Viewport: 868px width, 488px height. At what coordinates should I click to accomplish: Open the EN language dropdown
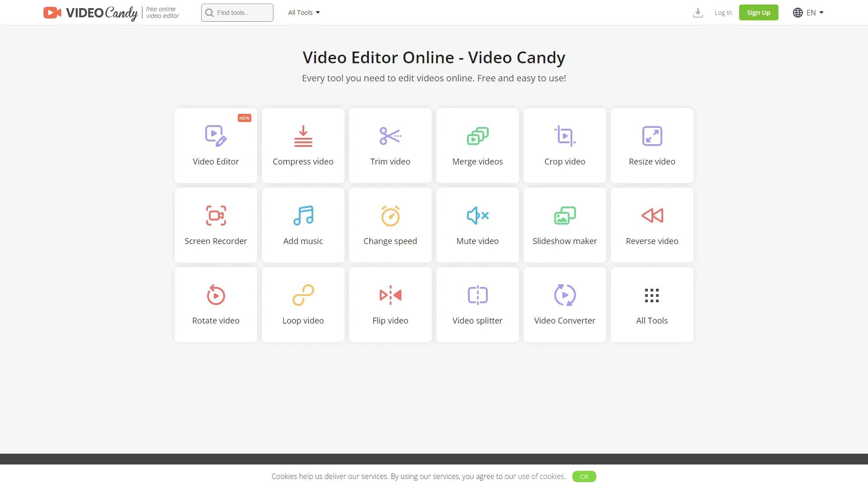tap(811, 12)
